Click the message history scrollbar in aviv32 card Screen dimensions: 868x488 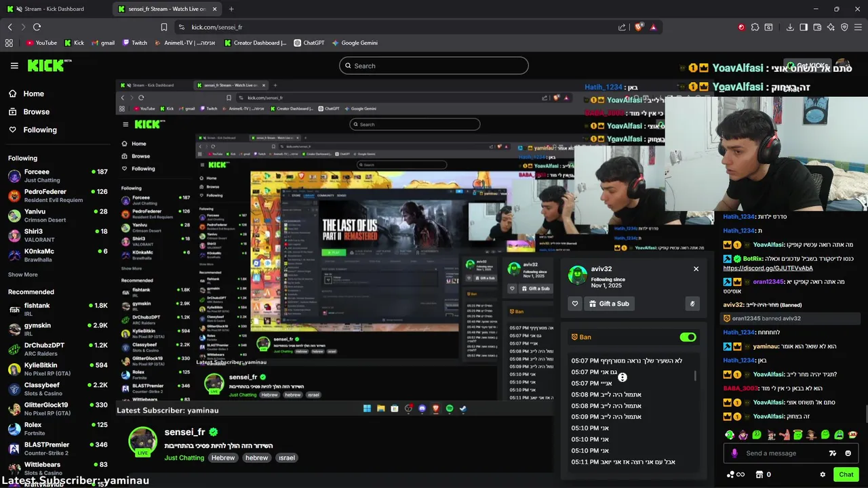click(x=696, y=376)
